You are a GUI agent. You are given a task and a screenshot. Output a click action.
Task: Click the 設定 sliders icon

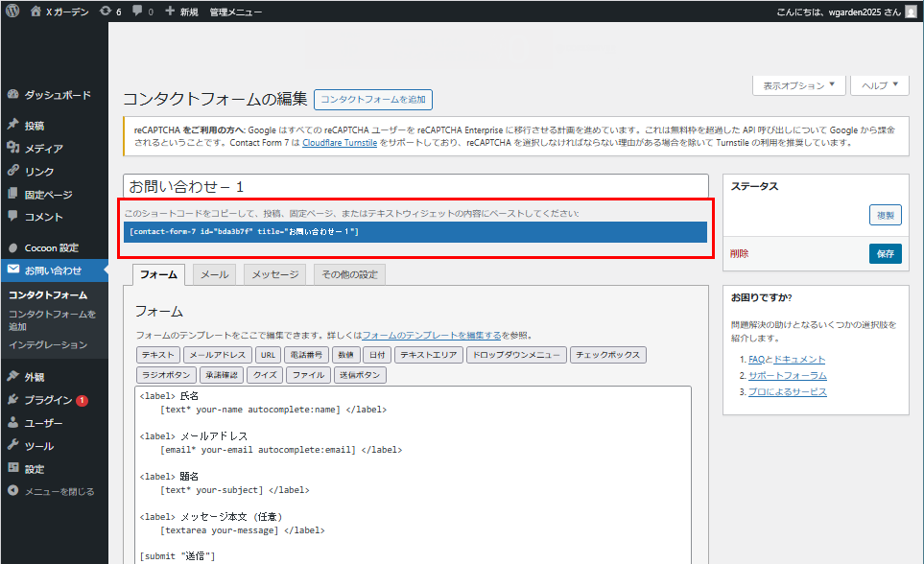coord(13,468)
